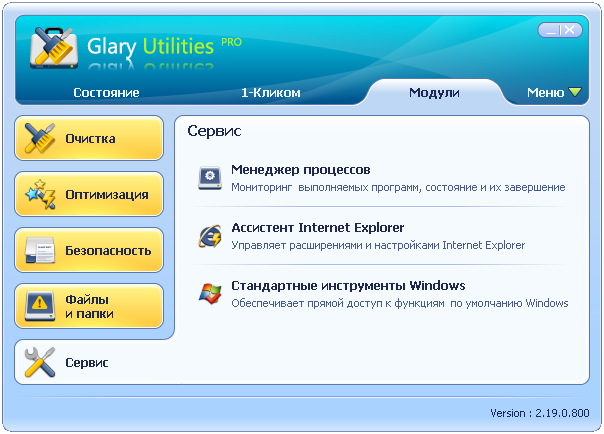Screen dimensions: 604x434
Task: Click the Сервис panel heading
Action: click(214, 131)
